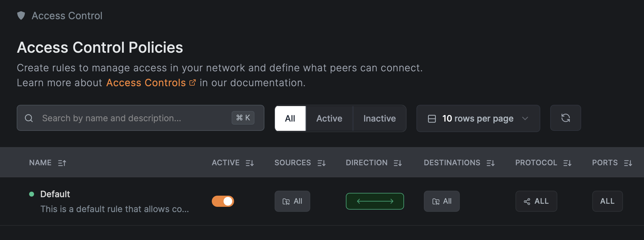The width and height of the screenshot is (644, 240).
Task: Sort by Destinations column sort icon
Action: [490, 163]
